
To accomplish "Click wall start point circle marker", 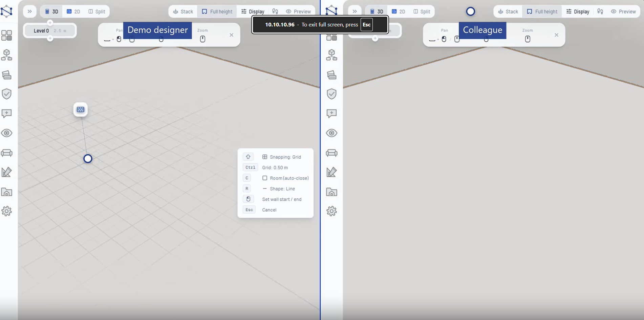I will 88,159.
